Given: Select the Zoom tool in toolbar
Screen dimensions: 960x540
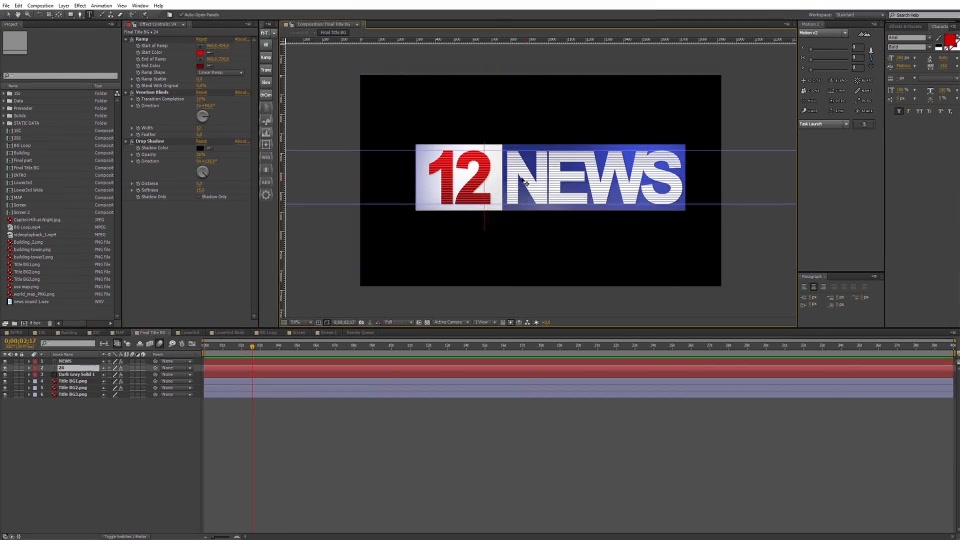Looking at the screenshot, I should click(x=28, y=15).
